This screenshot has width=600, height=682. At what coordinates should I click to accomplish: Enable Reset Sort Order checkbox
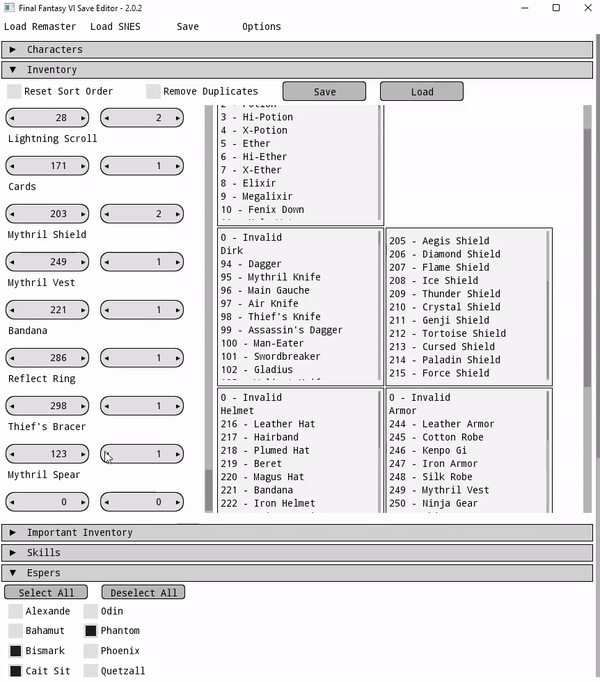pyautogui.click(x=14, y=91)
